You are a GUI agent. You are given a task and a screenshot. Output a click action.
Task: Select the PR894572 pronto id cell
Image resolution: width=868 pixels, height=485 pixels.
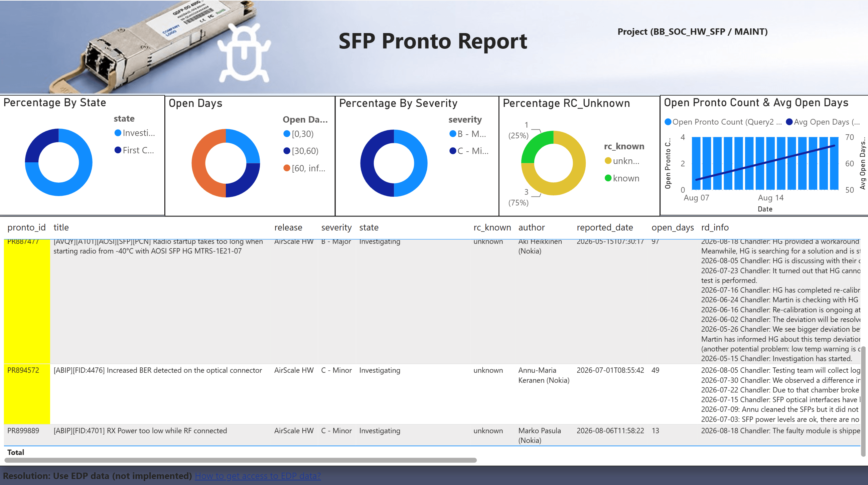[27, 394]
